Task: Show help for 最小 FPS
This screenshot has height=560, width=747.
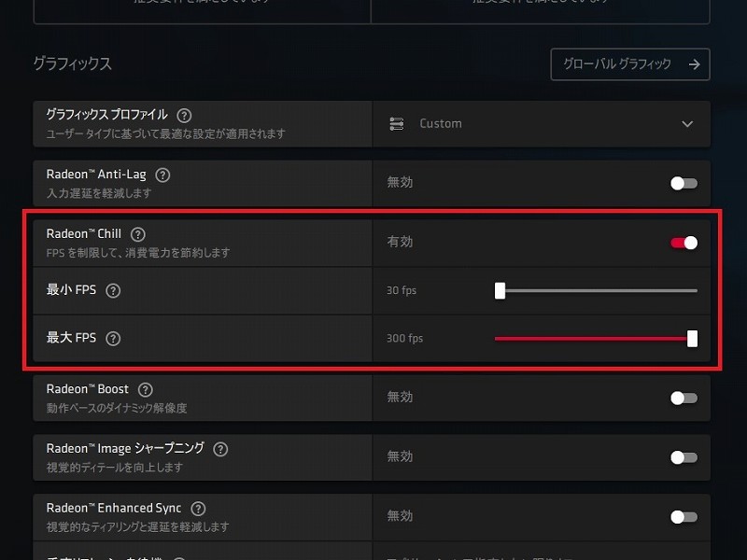Action: coord(113,290)
